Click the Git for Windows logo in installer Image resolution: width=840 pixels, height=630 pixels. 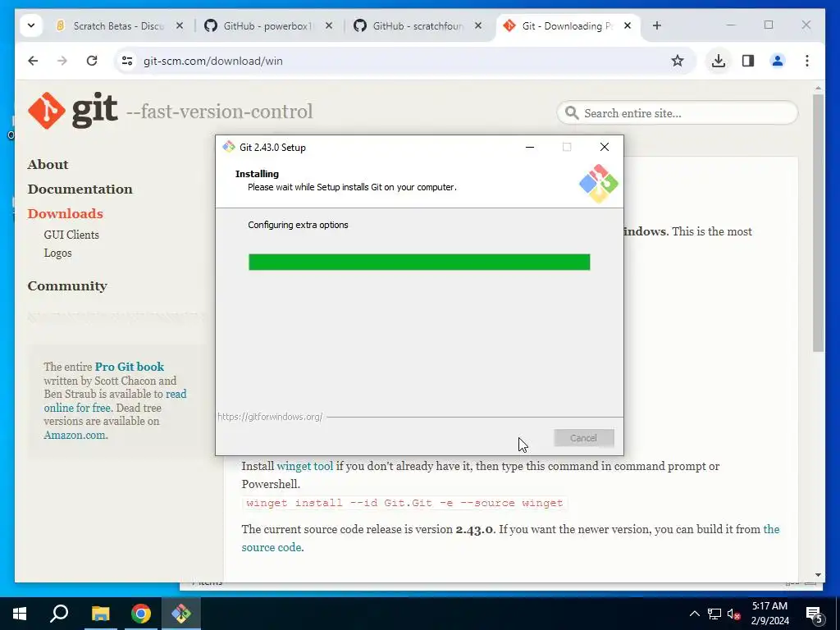598,184
